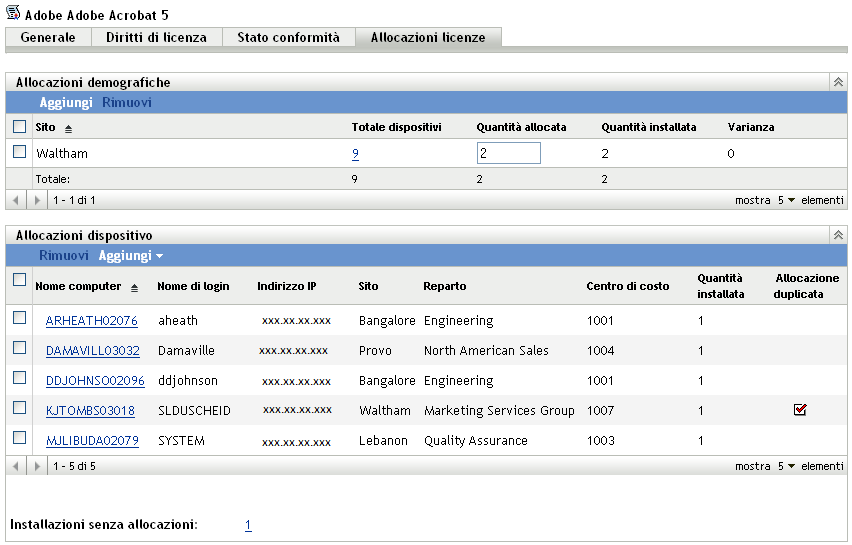The height and width of the screenshot is (545, 852).
Task: Click the Allocazione duplicata column header
Action: (807, 286)
